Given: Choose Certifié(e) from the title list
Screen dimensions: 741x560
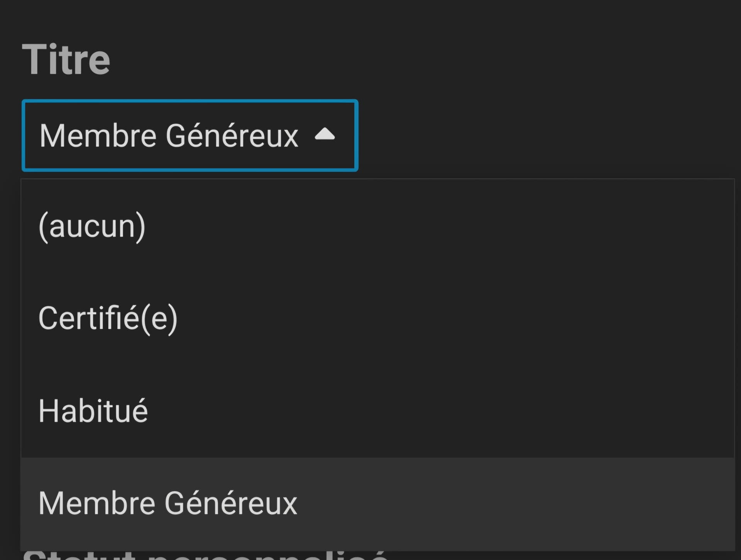Looking at the screenshot, I should pyautogui.click(x=377, y=319).
